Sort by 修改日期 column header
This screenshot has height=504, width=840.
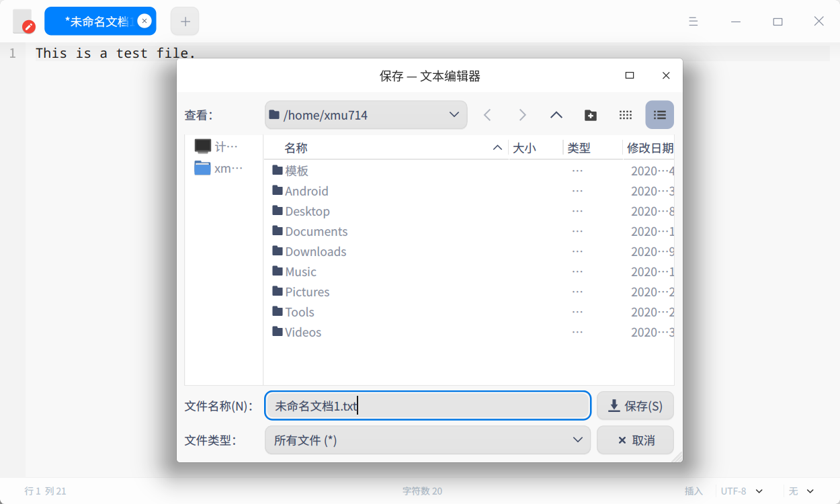(x=649, y=148)
